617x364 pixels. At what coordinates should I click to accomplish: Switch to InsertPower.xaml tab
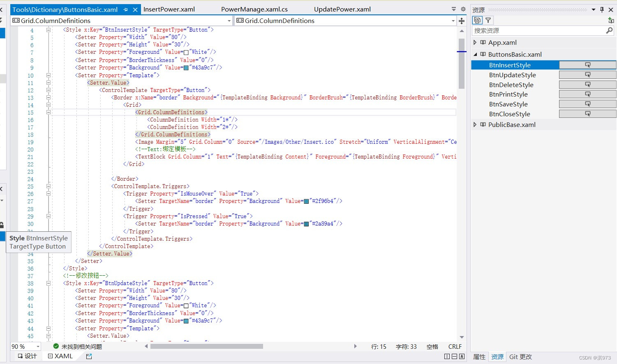click(x=169, y=9)
